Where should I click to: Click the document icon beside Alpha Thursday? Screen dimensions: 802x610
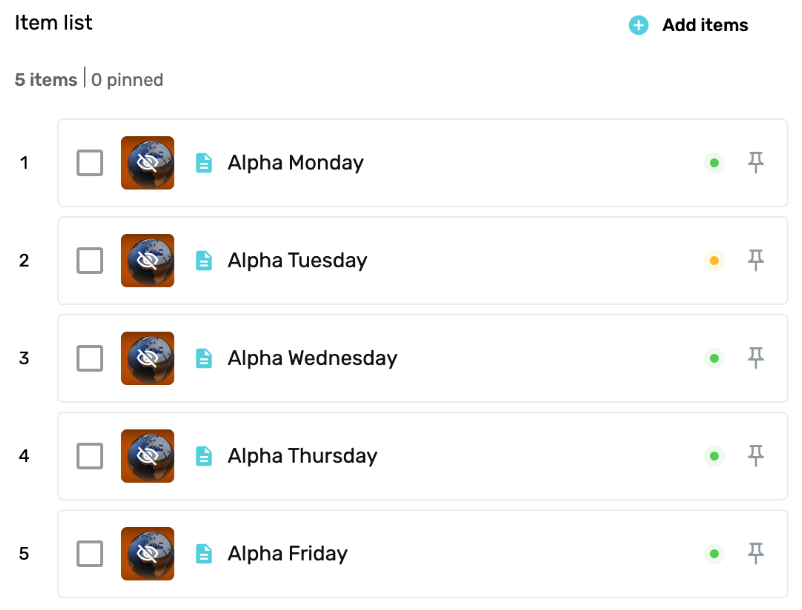tap(204, 456)
